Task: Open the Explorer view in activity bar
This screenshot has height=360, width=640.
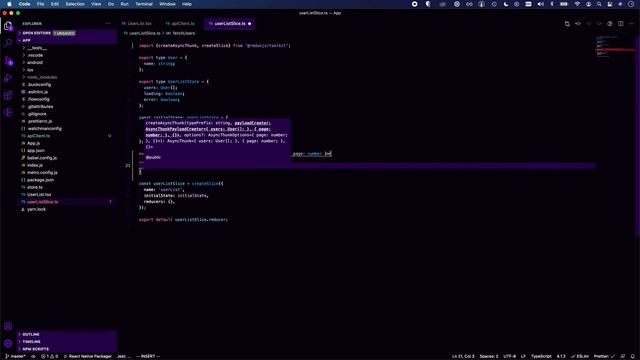Action: 8,26
